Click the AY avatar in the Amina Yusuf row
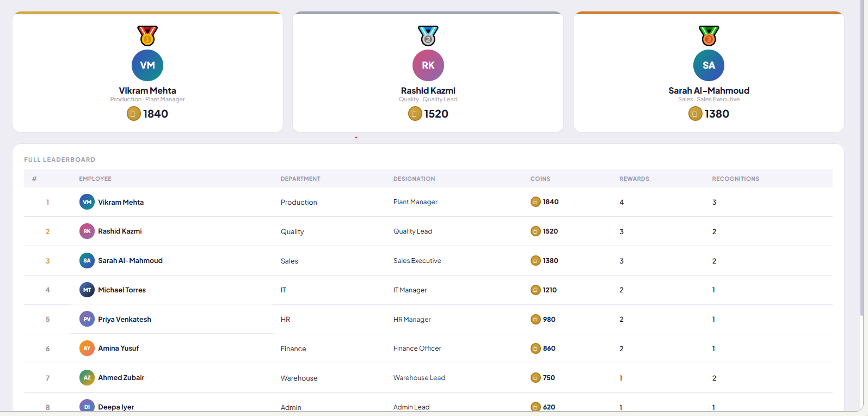 pos(87,348)
